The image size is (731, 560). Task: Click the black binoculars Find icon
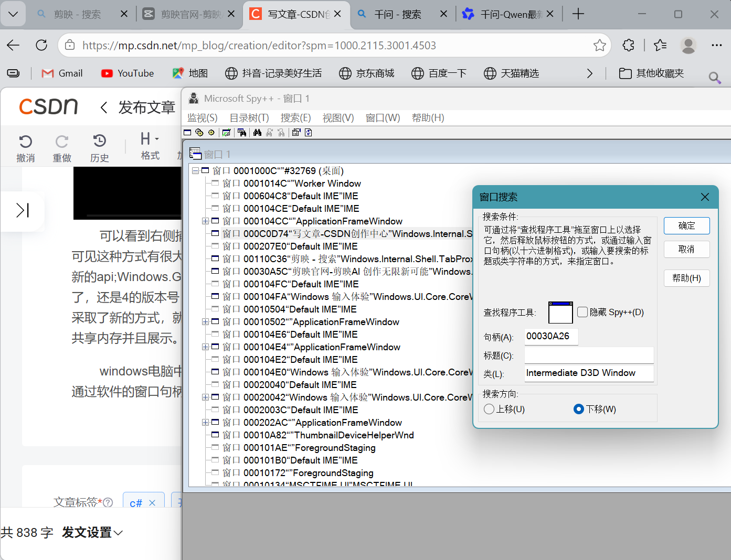pyautogui.click(x=257, y=133)
